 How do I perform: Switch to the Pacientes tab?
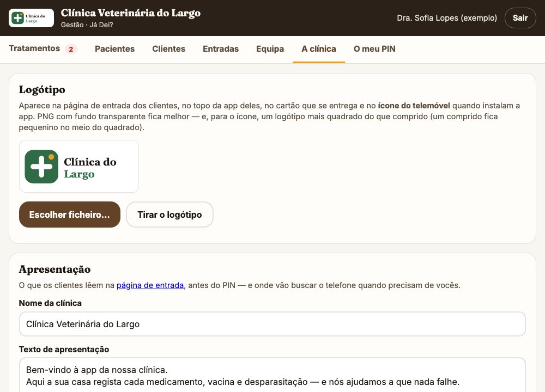tap(114, 49)
